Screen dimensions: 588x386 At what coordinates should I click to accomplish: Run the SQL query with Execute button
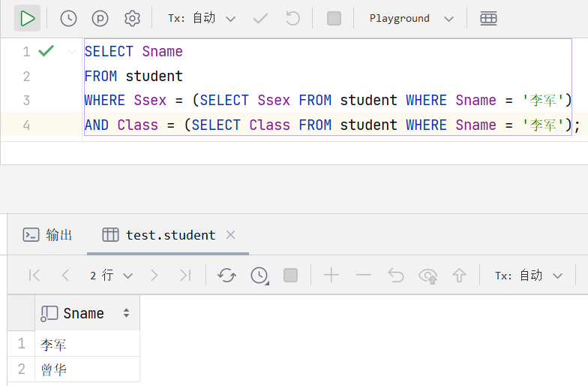coord(27,18)
